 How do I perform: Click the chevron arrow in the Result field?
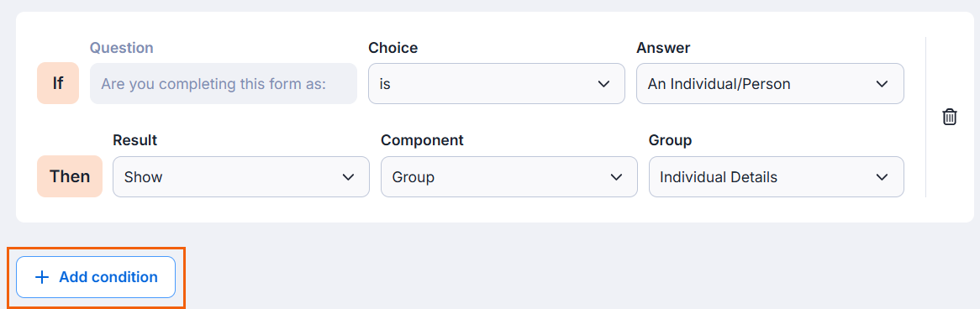[x=348, y=177]
